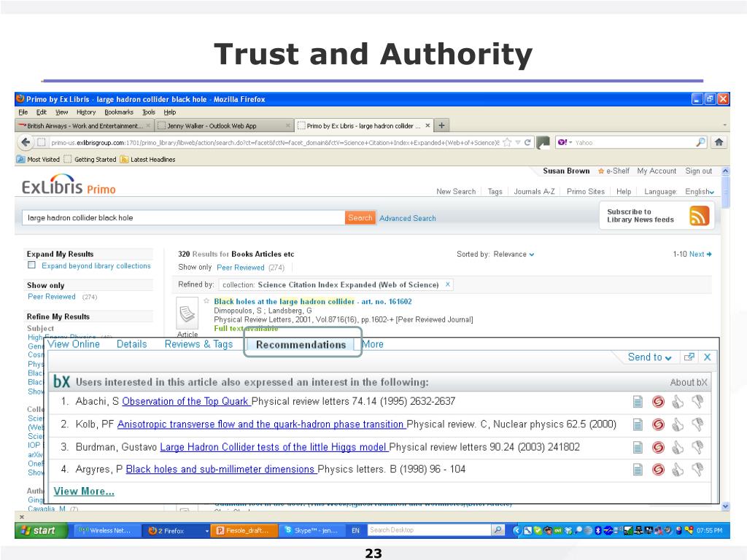
Task: Bookmark page with the address bar star
Action: click(507, 142)
